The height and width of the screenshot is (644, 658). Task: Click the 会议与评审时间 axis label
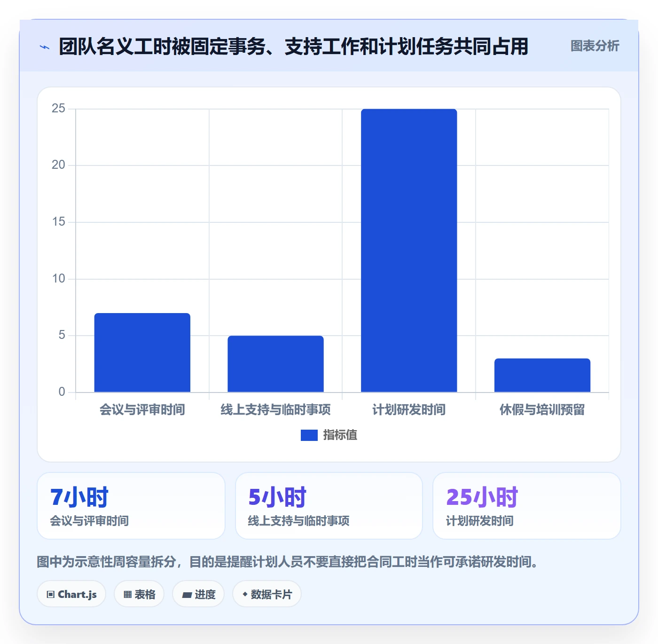[142, 410]
